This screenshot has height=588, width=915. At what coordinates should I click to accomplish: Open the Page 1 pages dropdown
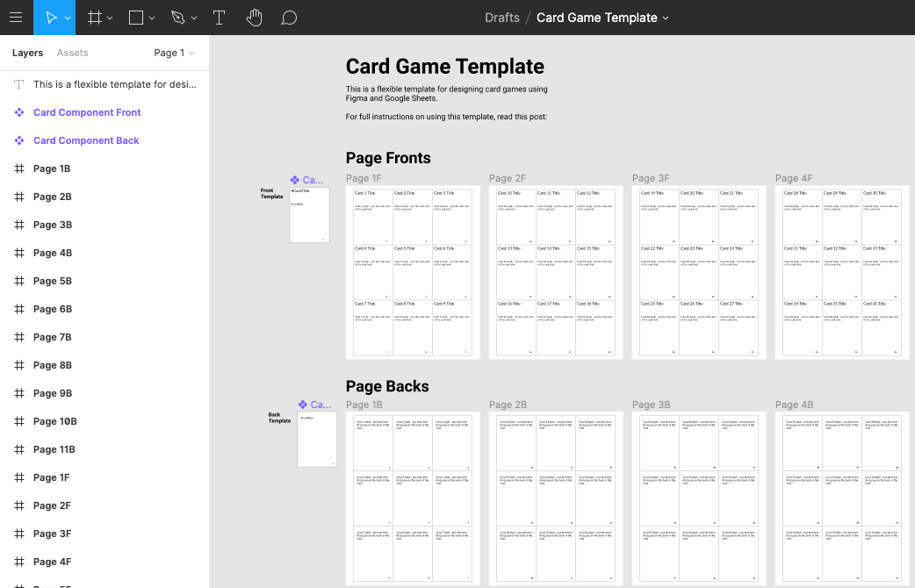tap(174, 53)
